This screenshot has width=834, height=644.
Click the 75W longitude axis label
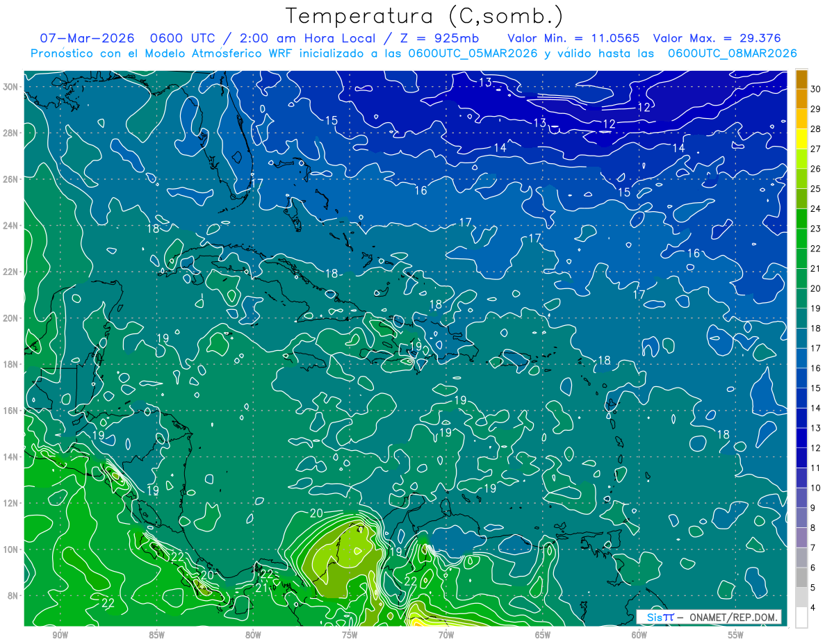click(x=350, y=635)
